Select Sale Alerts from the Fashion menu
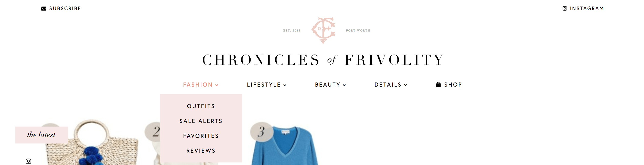This screenshot has width=644, height=165. [201, 121]
